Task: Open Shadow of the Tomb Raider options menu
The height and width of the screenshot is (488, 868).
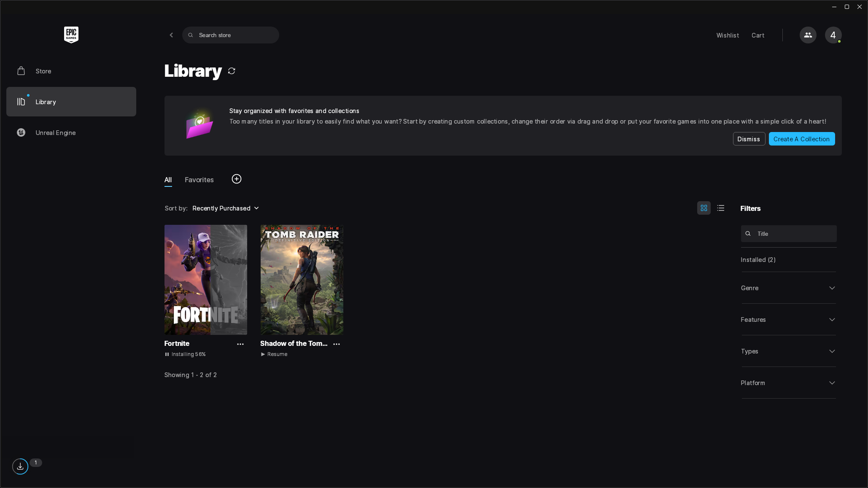Action: pyautogui.click(x=337, y=344)
